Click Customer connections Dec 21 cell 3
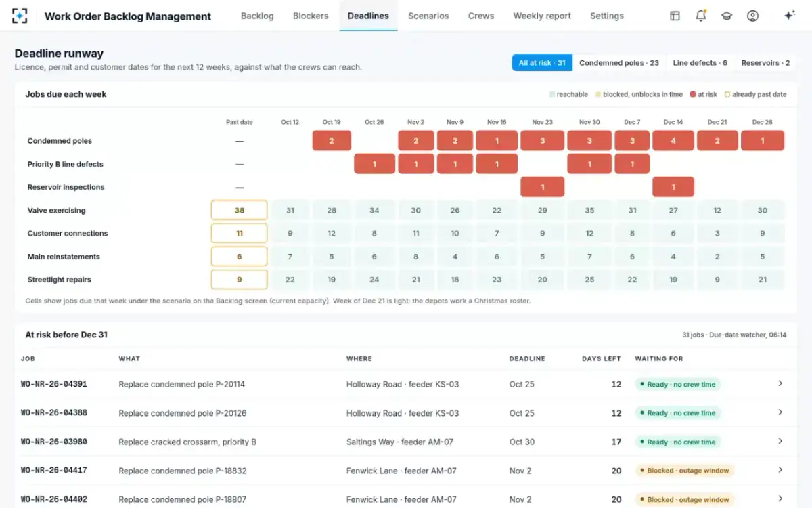Viewport: 812px width, 508px height. [717, 233]
